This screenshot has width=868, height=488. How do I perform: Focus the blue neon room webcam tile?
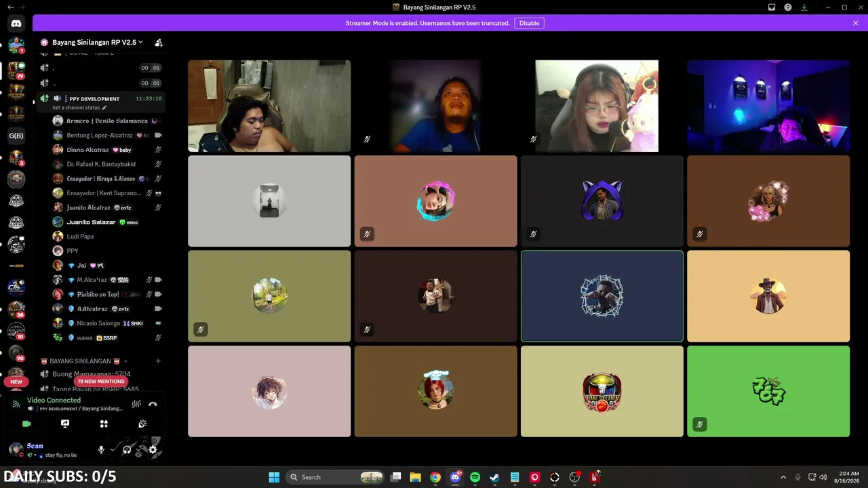click(768, 106)
